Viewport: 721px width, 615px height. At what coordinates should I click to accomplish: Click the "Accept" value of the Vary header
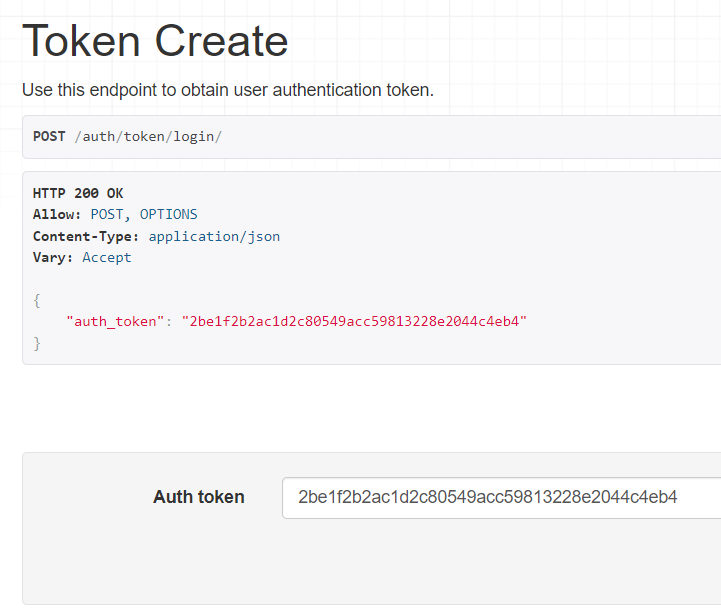(107, 257)
